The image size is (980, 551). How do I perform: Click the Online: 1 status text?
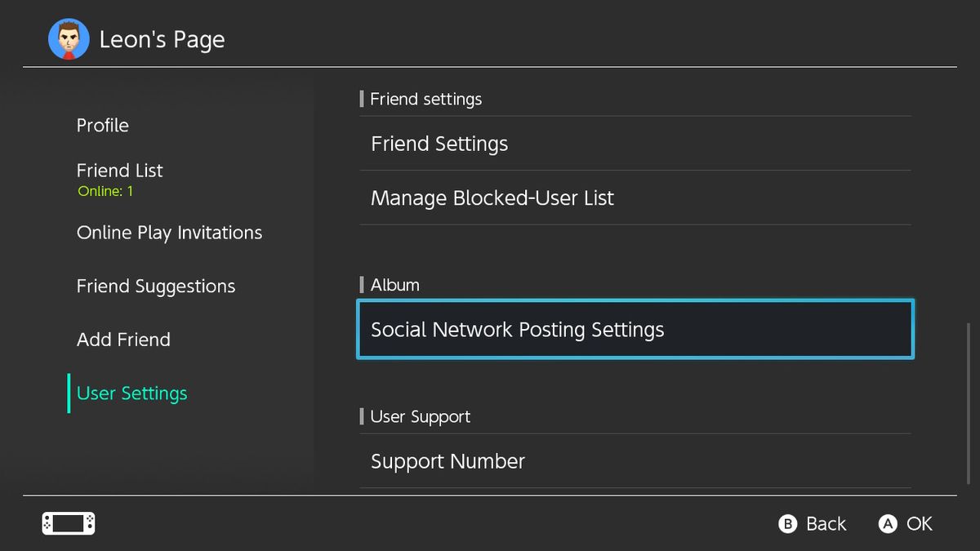tap(105, 190)
